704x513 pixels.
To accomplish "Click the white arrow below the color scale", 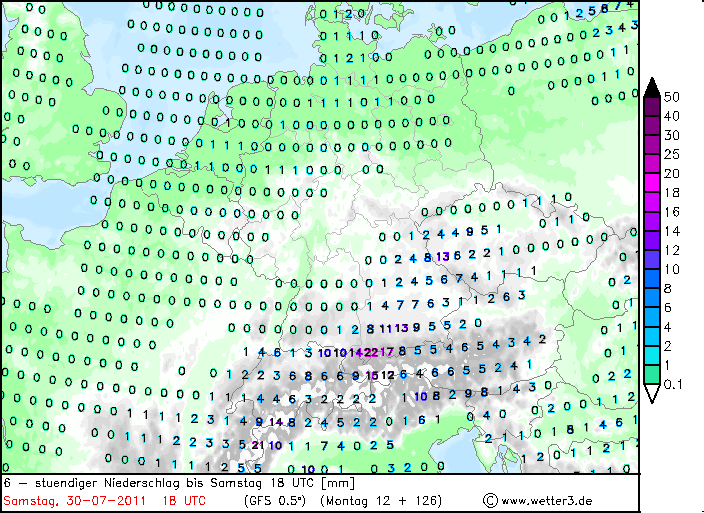I will coord(652,393).
